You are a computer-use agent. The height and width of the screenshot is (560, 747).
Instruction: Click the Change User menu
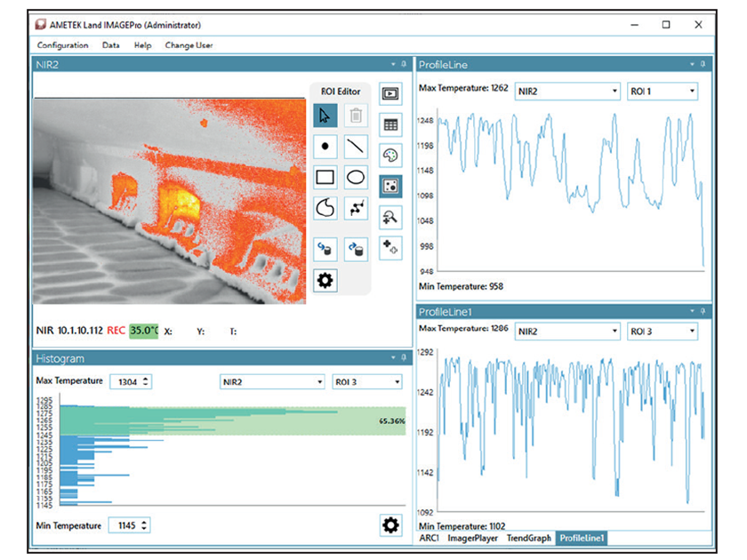[x=189, y=45]
